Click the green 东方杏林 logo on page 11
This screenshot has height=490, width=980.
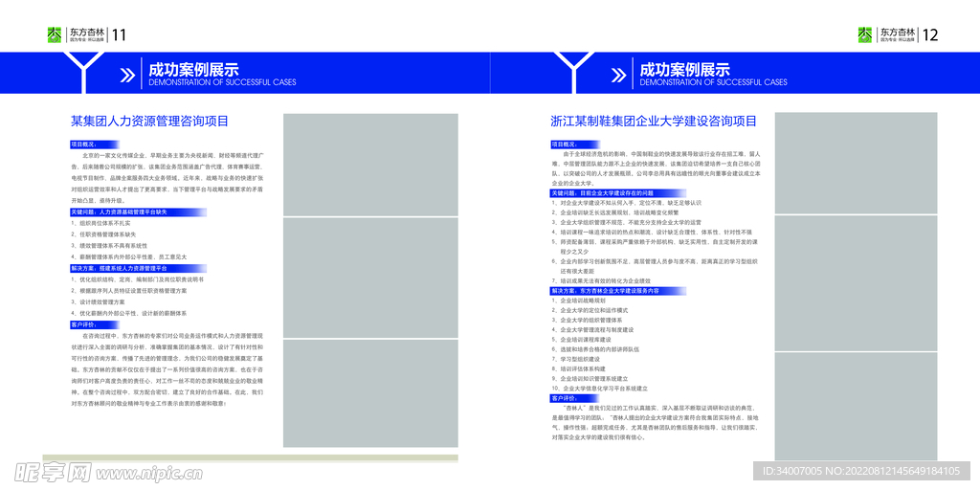pos(55,34)
